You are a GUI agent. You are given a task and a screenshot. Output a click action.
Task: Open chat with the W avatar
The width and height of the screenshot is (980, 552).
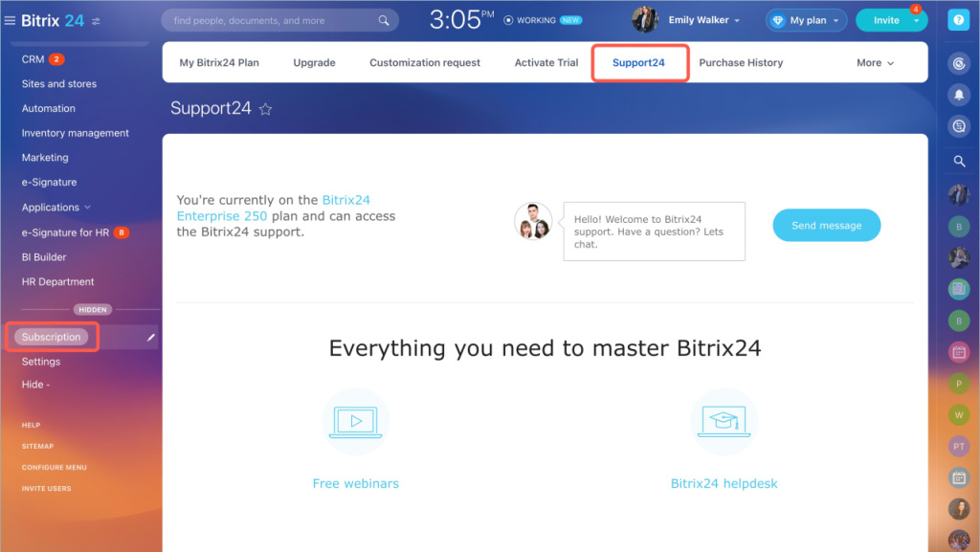pos(959,414)
